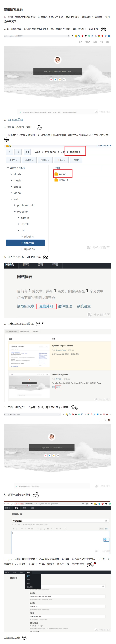Collapse the typecho folder in the tree
The image size is (116, 644).
pos(15,212)
